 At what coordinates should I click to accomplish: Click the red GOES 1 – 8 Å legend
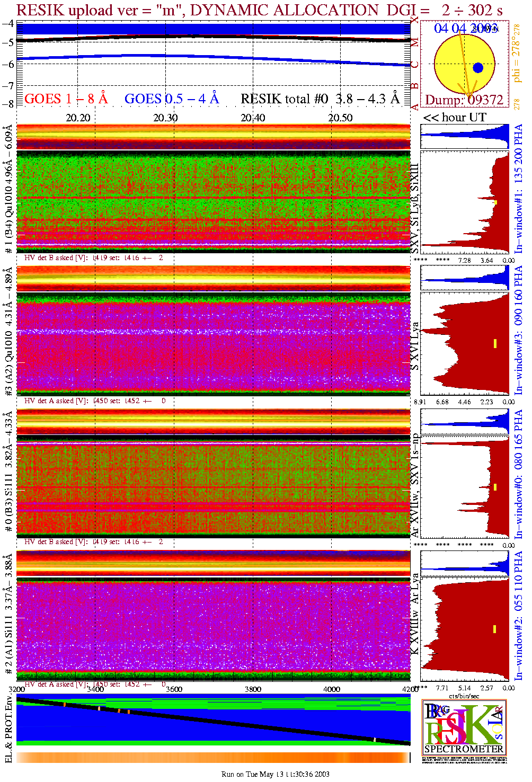coord(66,99)
